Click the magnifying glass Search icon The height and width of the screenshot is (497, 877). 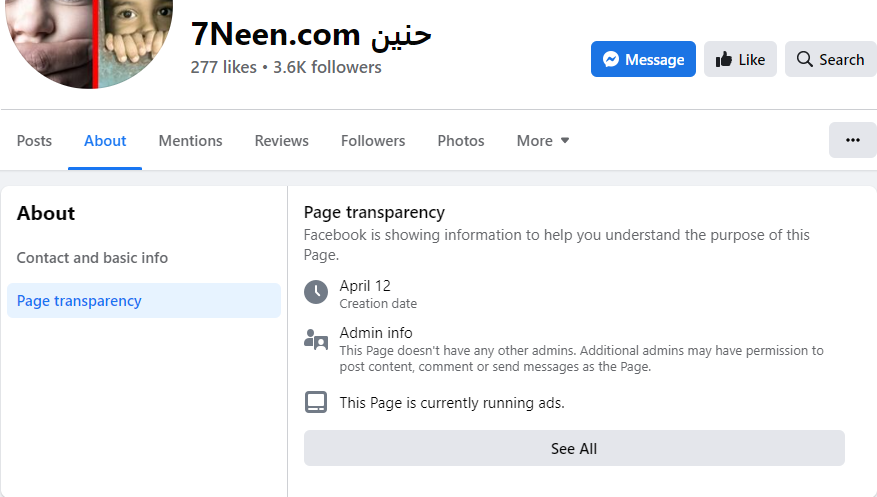tap(805, 60)
